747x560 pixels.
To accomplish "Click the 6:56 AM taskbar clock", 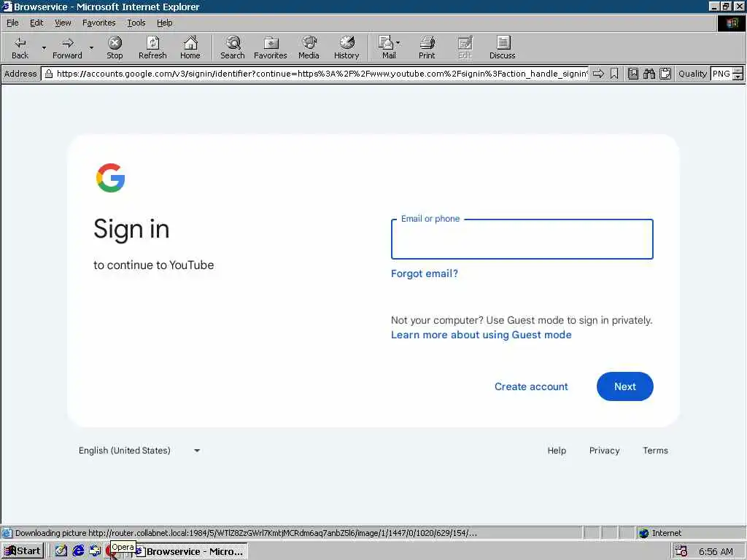I will 716,551.
